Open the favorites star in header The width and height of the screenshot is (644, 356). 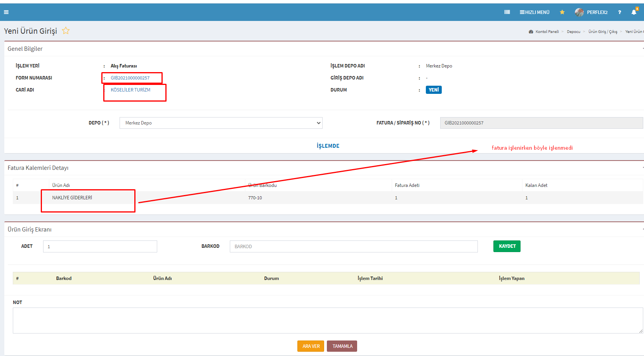pos(562,12)
